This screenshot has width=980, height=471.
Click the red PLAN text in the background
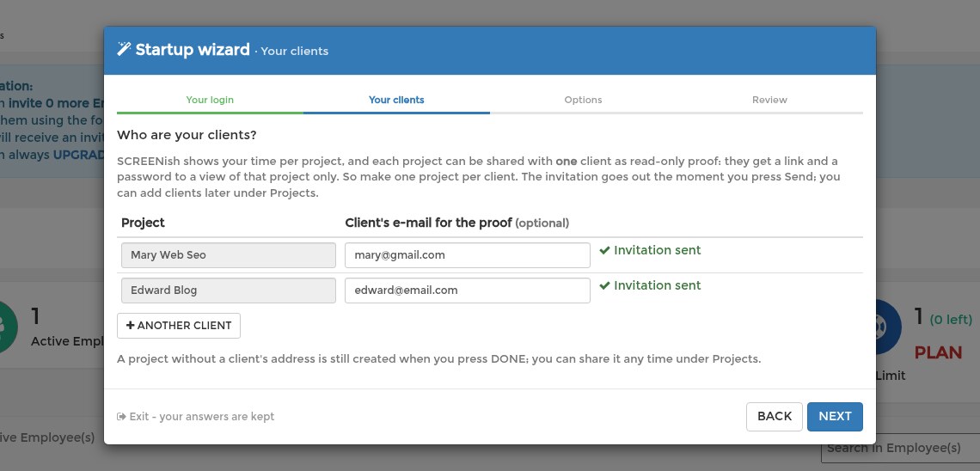(x=938, y=352)
